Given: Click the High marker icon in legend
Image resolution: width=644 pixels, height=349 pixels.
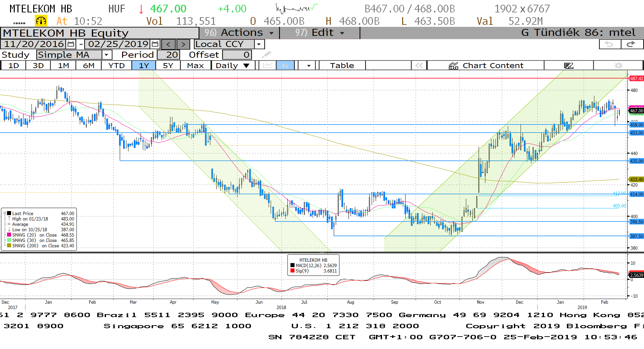Looking at the screenshot, I should (9, 219).
